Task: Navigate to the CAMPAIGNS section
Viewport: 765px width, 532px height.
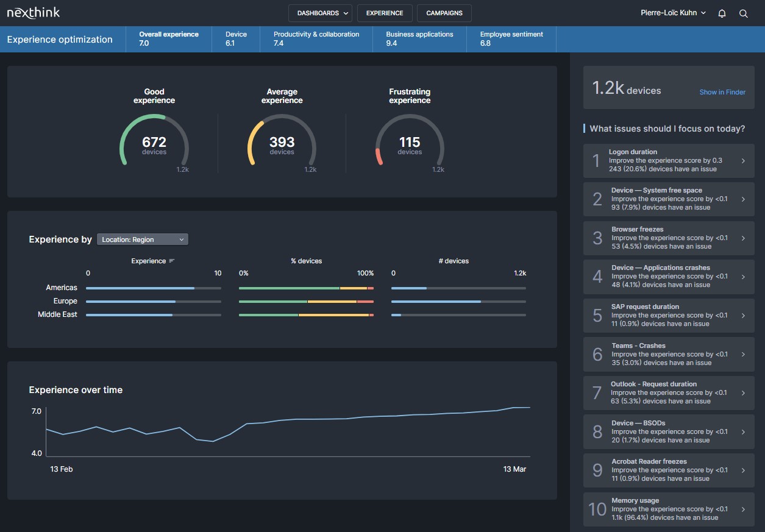Action: (x=444, y=13)
